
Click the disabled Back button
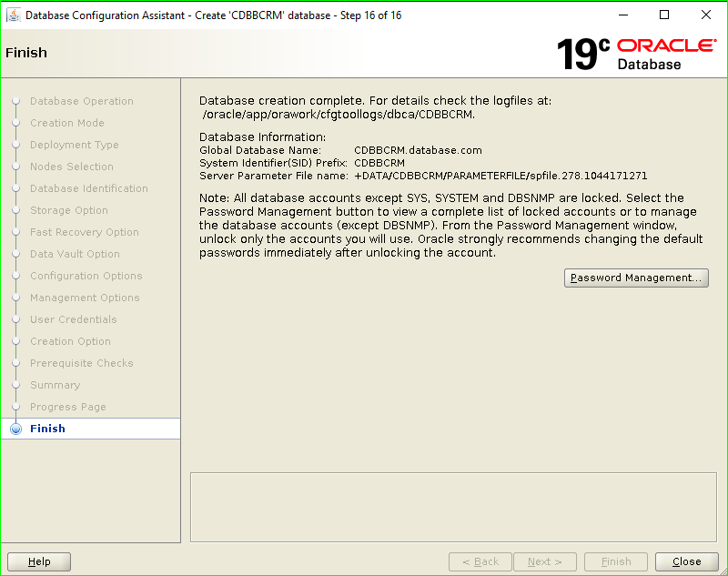click(x=480, y=561)
